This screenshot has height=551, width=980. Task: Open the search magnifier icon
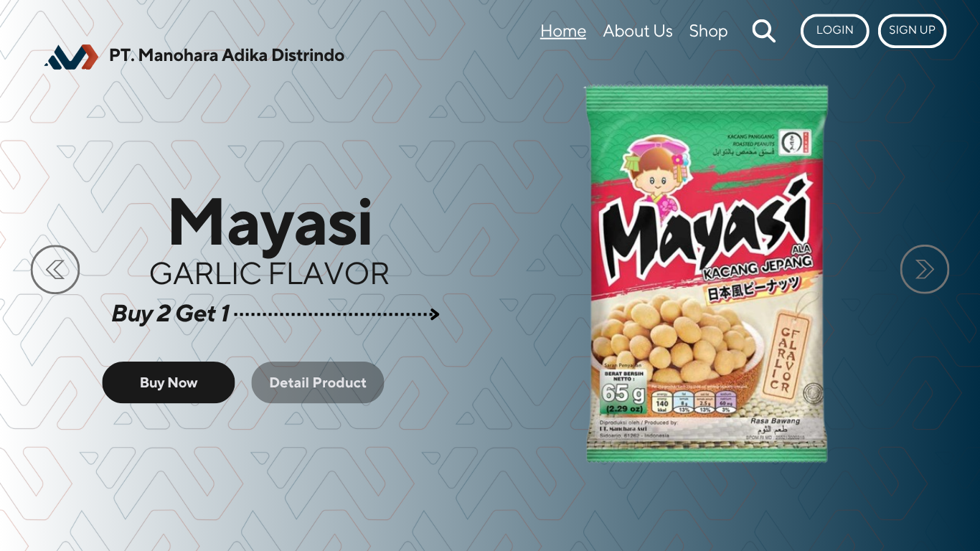point(763,31)
